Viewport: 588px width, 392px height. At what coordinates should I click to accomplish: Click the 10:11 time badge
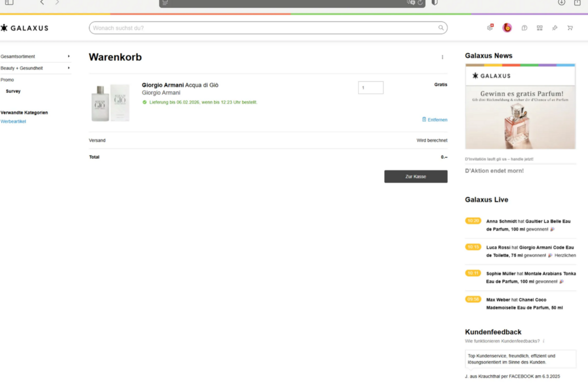point(473,273)
